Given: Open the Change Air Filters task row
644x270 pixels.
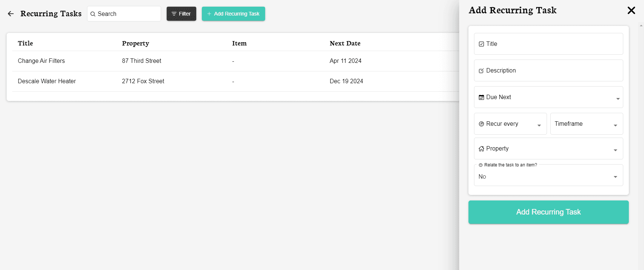Looking at the screenshot, I should point(41,61).
